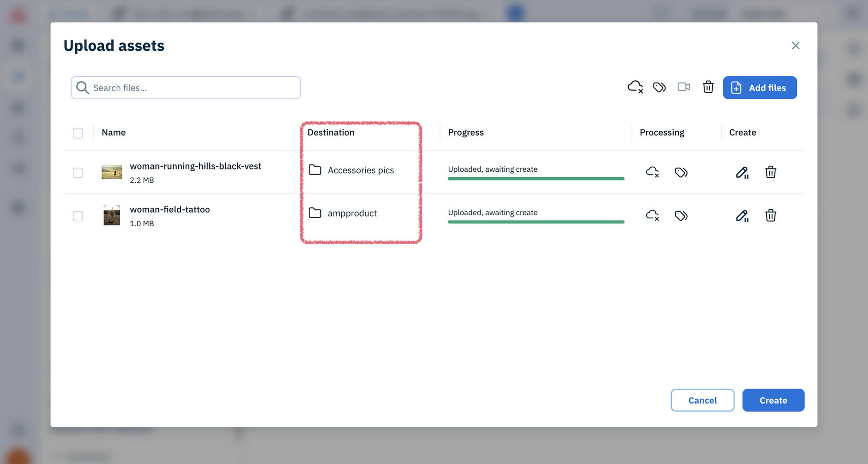Click tag icon in woman-field-tattoo row
This screenshot has width=868, height=464.
click(681, 216)
